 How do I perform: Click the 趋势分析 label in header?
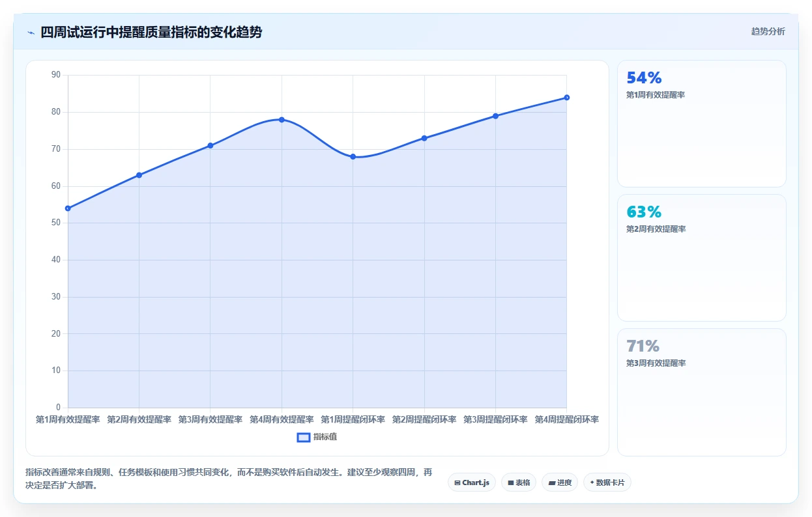coord(768,31)
